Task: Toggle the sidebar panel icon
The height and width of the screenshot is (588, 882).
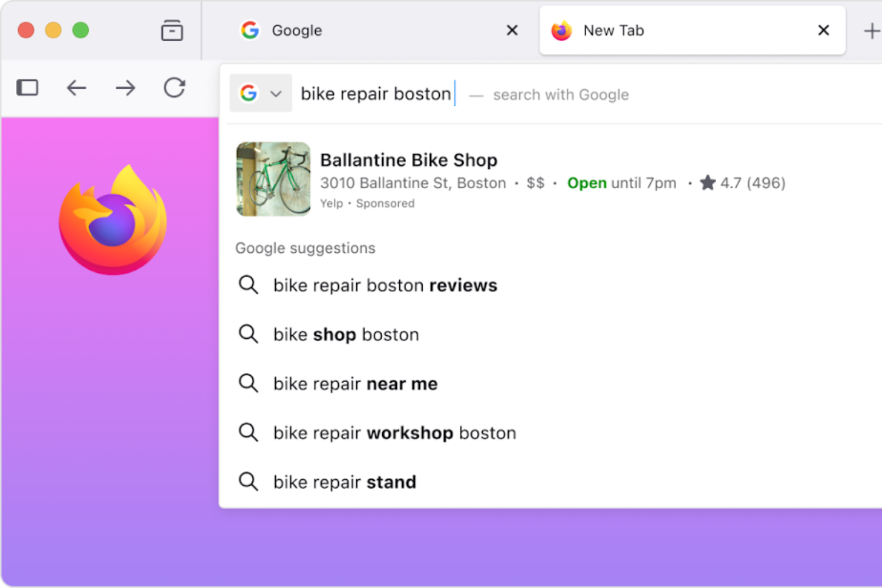Action: point(27,88)
